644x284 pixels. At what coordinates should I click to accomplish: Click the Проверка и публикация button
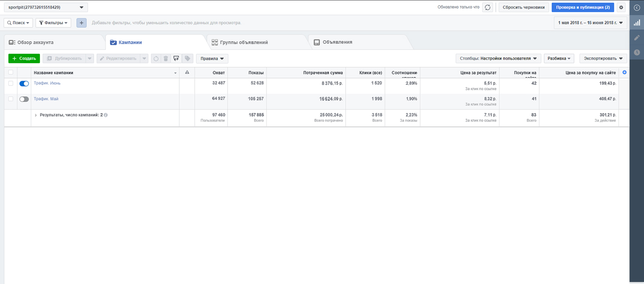pyautogui.click(x=582, y=7)
